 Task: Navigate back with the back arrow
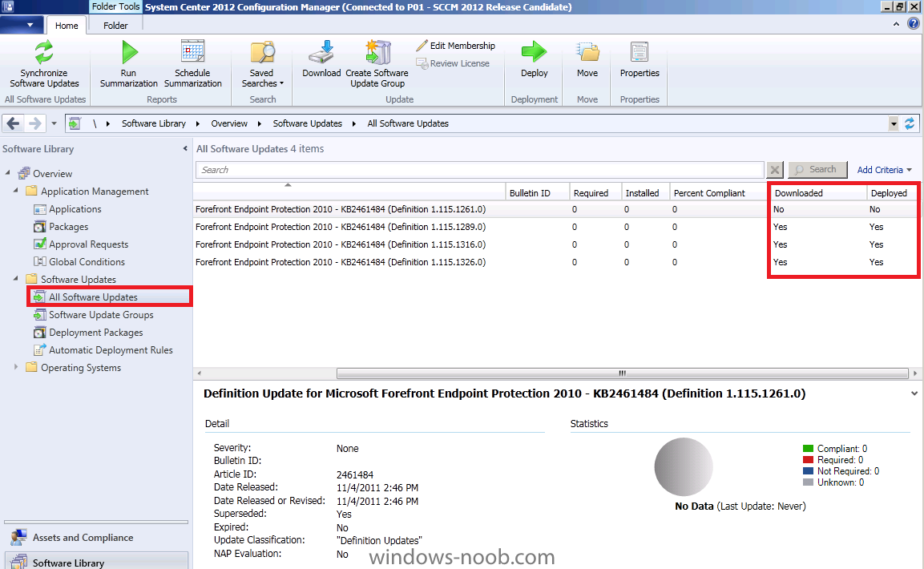click(13, 123)
